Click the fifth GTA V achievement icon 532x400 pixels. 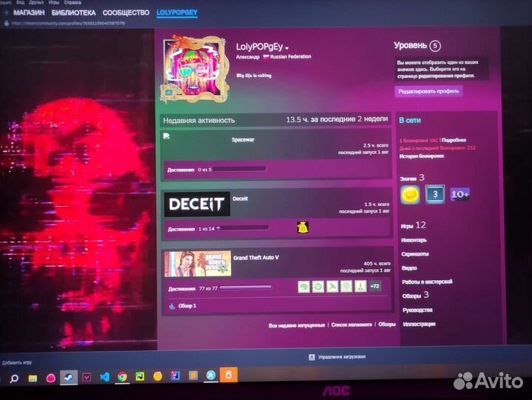pyautogui.click(x=360, y=287)
